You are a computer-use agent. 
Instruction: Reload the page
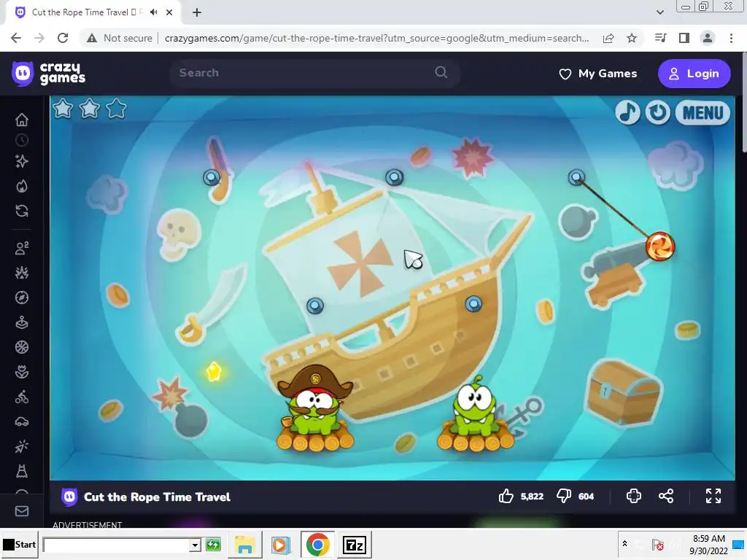[x=63, y=38]
